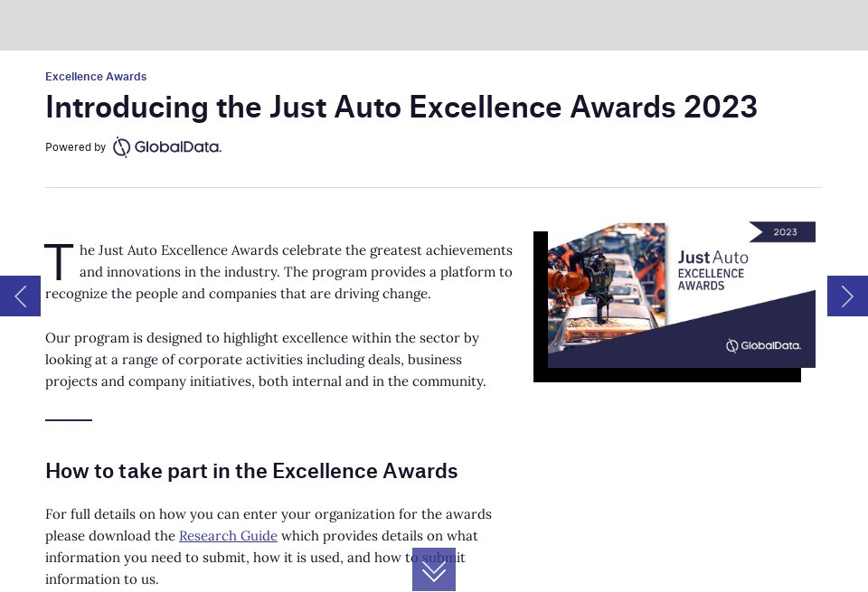This screenshot has width=868, height=592.
Task: Open the "Research Guide" link
Action: (x=228, y=536)
